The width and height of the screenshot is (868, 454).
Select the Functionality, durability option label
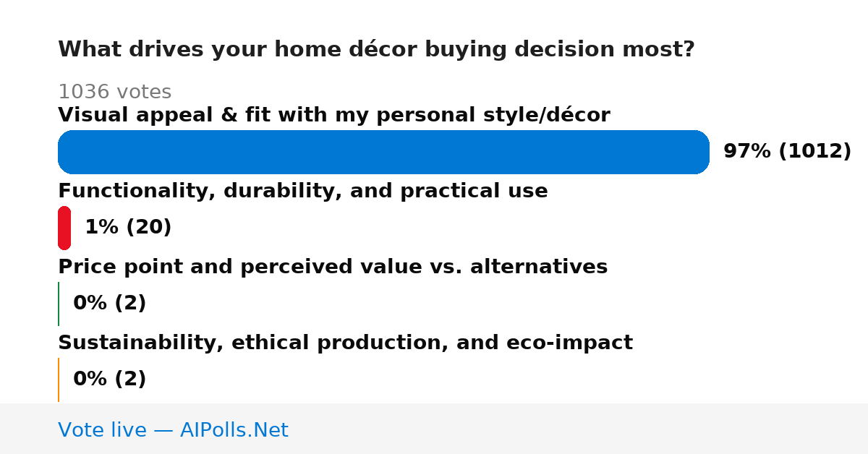coord(303,191)
